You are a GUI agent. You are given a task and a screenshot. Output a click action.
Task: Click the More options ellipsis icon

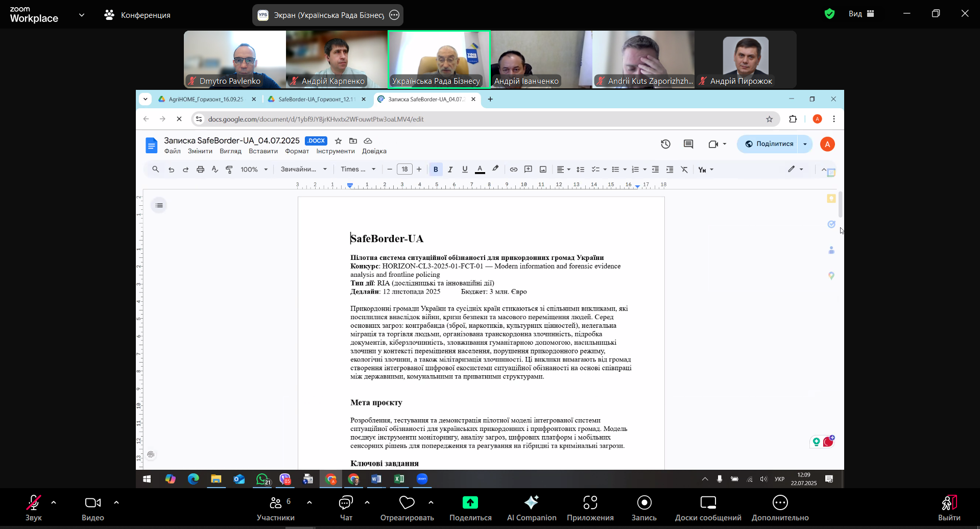coord(780,503)
